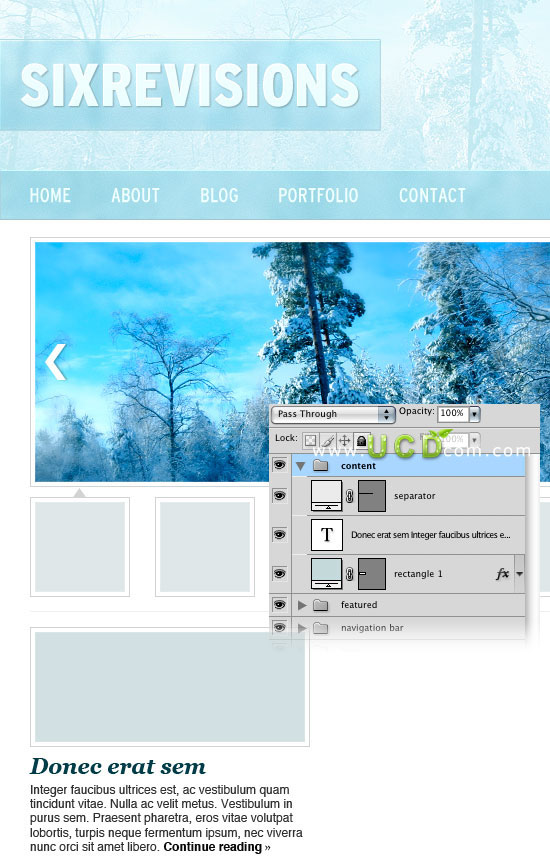The height and width of the screenshot is (863, 550).
Task: Toggle visibility of the Donec erat text layer
Action: 280,534
